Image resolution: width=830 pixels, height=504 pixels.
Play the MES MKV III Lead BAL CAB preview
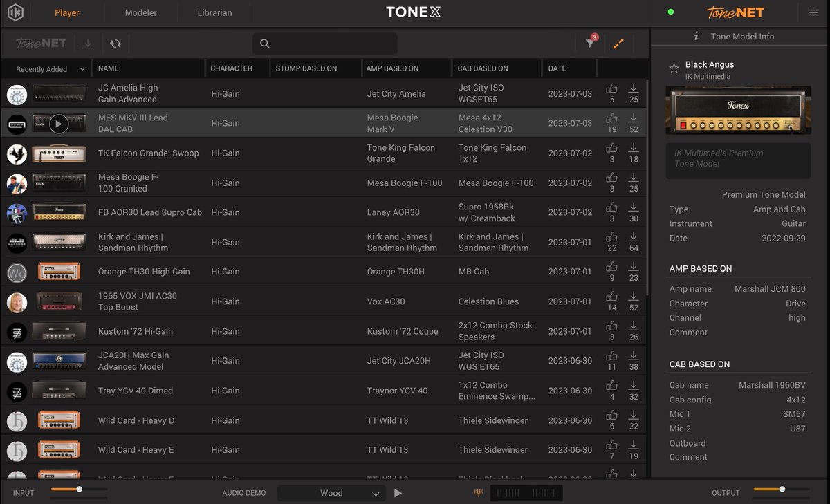tap(60, 122)
